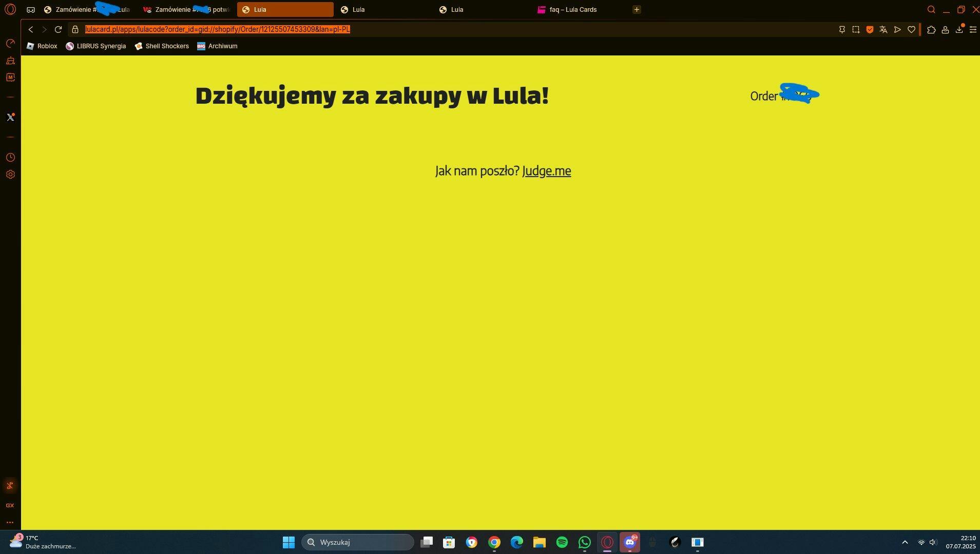Open Easy Setup sliders icon
This screenshot has width=980, height=554.
click(973, 30)
